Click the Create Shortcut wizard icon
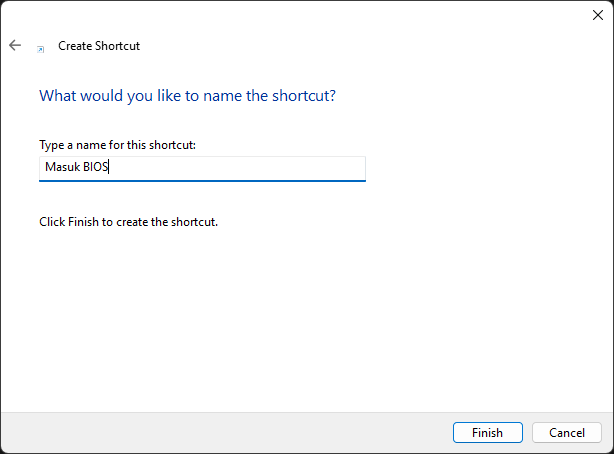 tap(41, 49)
